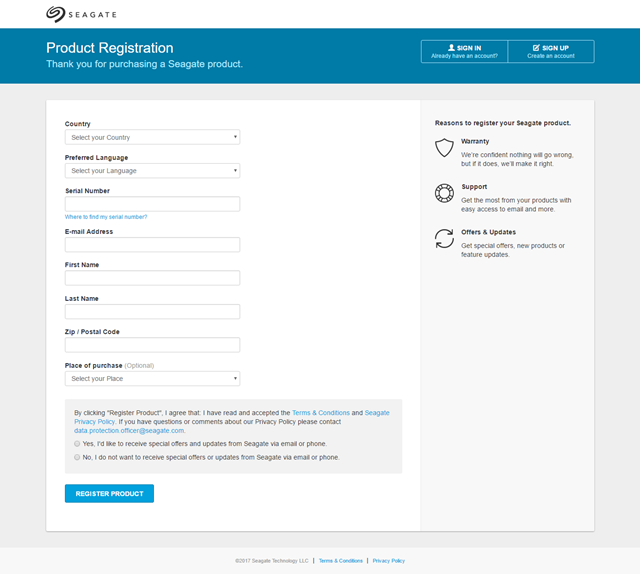
Task: Click data.protection.officer@seagate.com email link
Action: (129, 430)
